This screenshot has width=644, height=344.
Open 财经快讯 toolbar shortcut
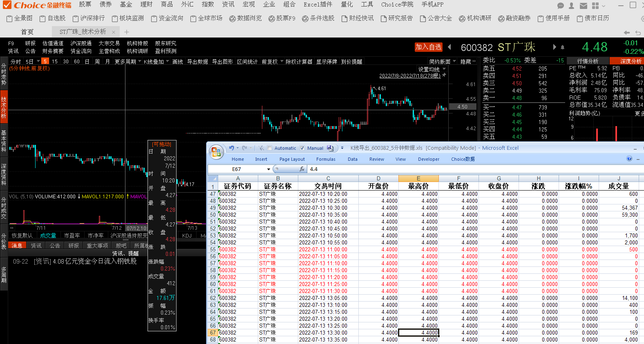[358, 18]
